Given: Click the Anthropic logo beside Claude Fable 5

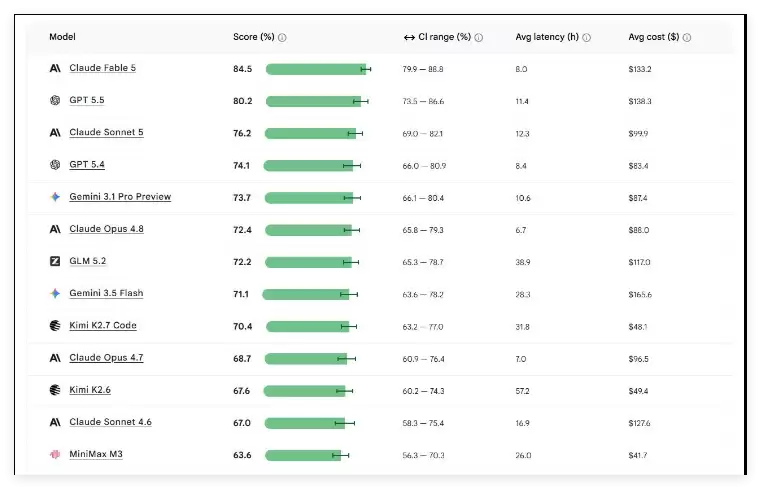Looking at the screenshot, I should click(x=55, y=68).
